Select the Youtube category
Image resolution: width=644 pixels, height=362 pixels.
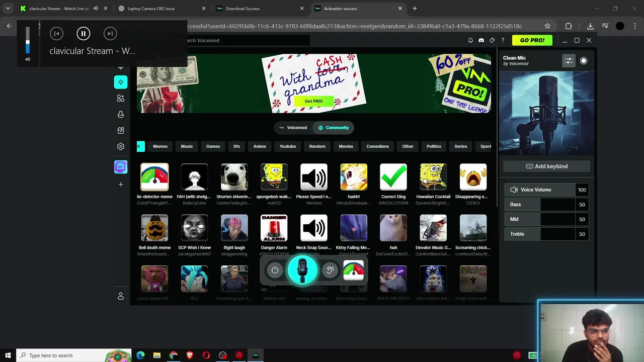click(288, 146)
